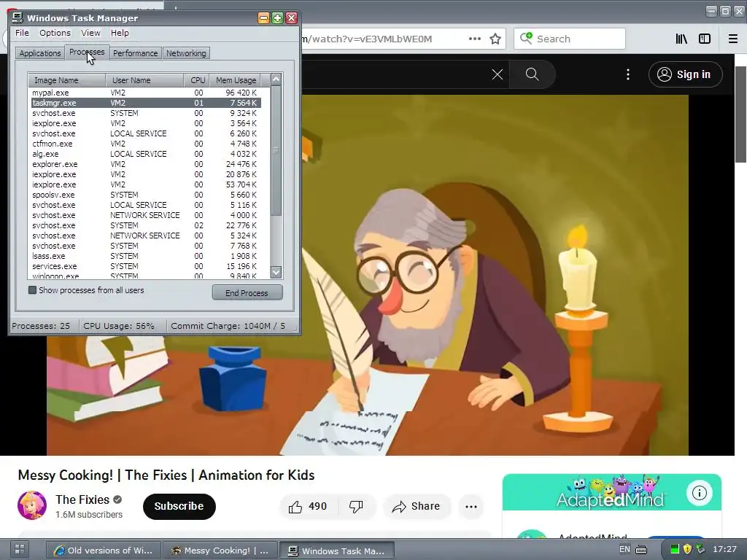The width and height of the screenshot is (747, 560).
Task: Open the AdaptedMind ad info icon
Action: (699, 493)
